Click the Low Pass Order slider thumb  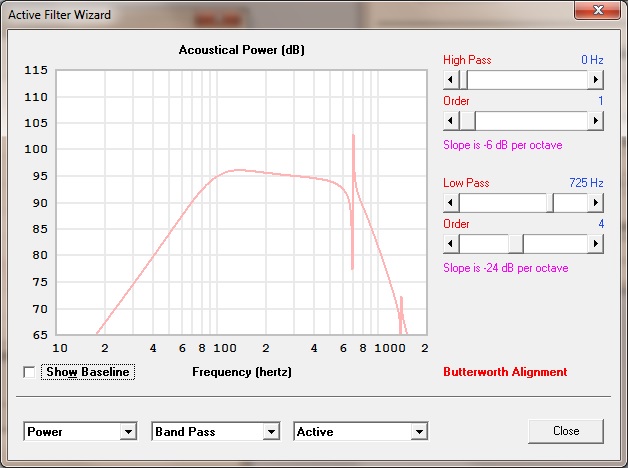tap(516, 243)
